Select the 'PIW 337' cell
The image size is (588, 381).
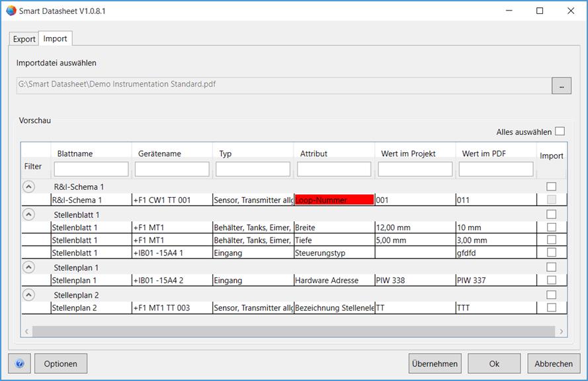tap(496, 280)
